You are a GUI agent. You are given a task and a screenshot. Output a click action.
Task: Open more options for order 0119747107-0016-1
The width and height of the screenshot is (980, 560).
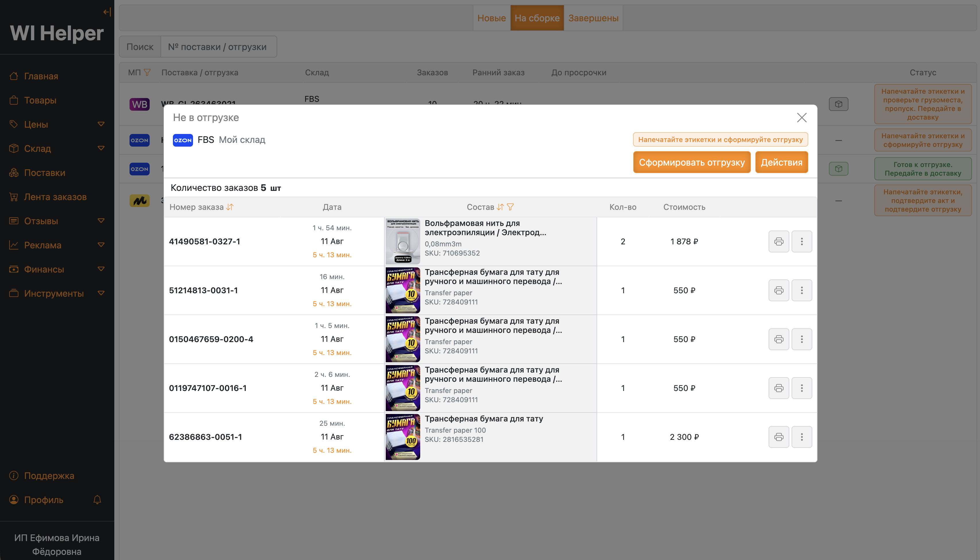pyautogui.click(x=801, y=388)
